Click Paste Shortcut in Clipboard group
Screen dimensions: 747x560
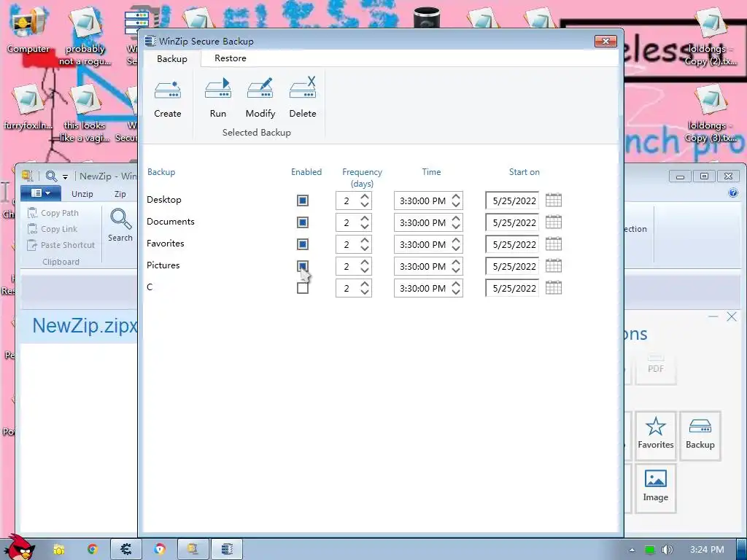pos(61,245)
